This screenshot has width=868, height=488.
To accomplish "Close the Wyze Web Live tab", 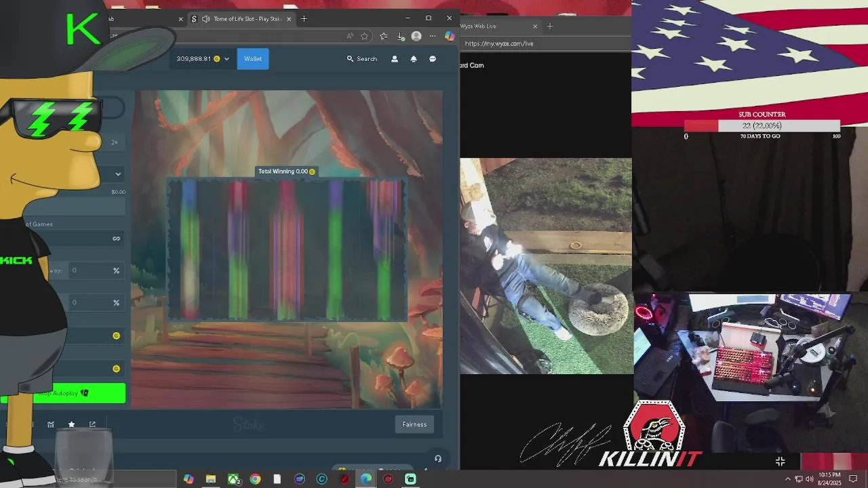I will coord(535,26).
